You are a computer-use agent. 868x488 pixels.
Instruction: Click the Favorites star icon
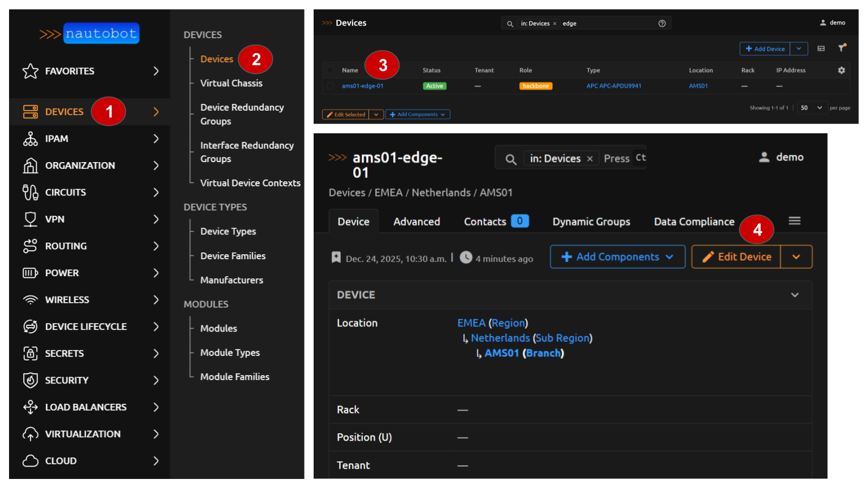click(31, 71)
